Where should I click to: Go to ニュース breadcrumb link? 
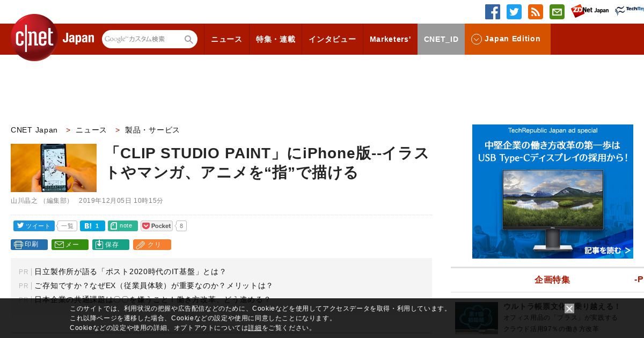[91, 130]
